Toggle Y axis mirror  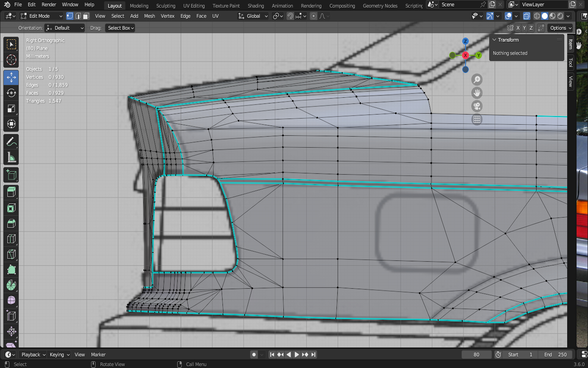pyautogui.click(x=524, y=28)
